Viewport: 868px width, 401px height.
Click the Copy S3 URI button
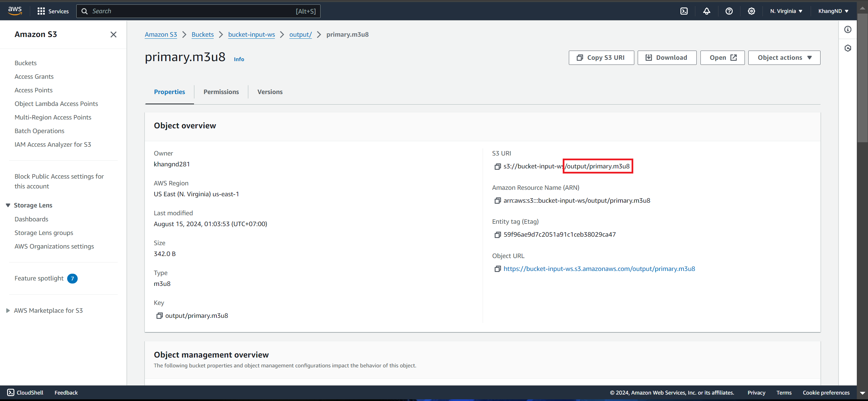tap(601, 58)
